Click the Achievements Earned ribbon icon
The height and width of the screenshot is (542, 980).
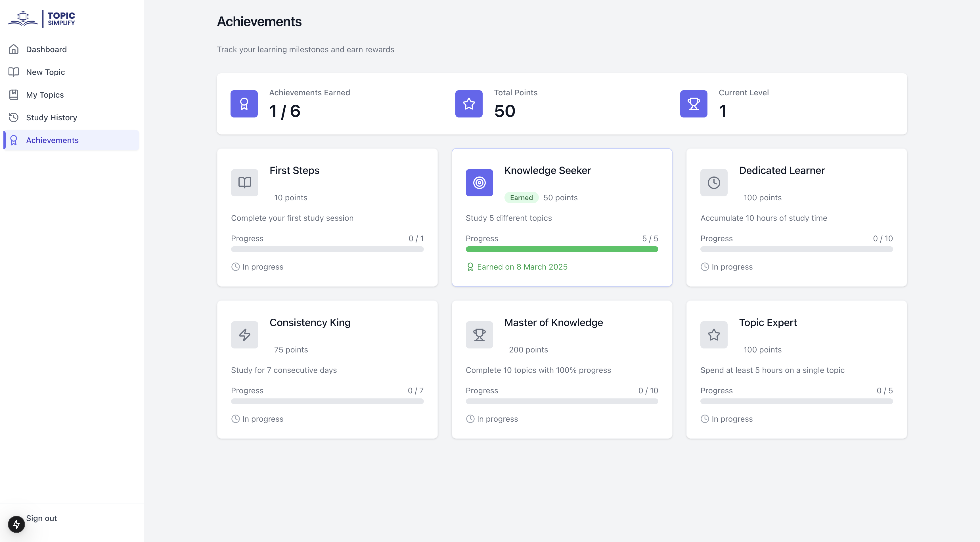coord(244,104)
